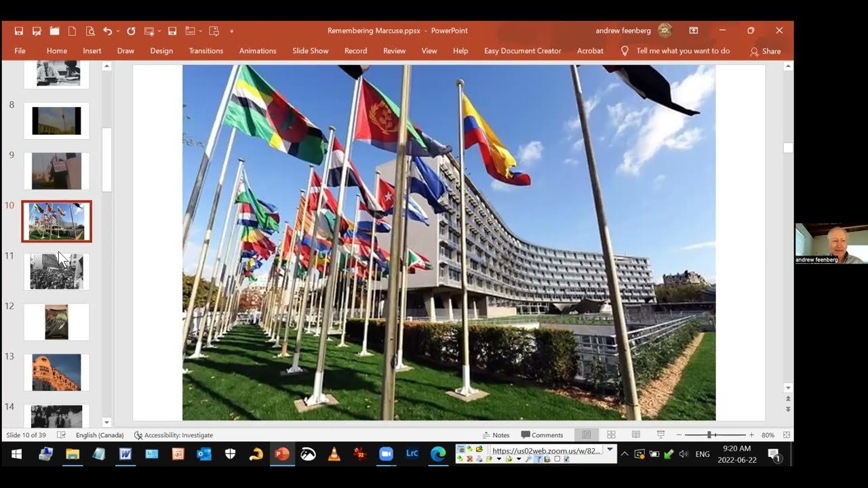Click the Share button
The image size is (868, 488).
pyautogui.click(x=766, y=52)
